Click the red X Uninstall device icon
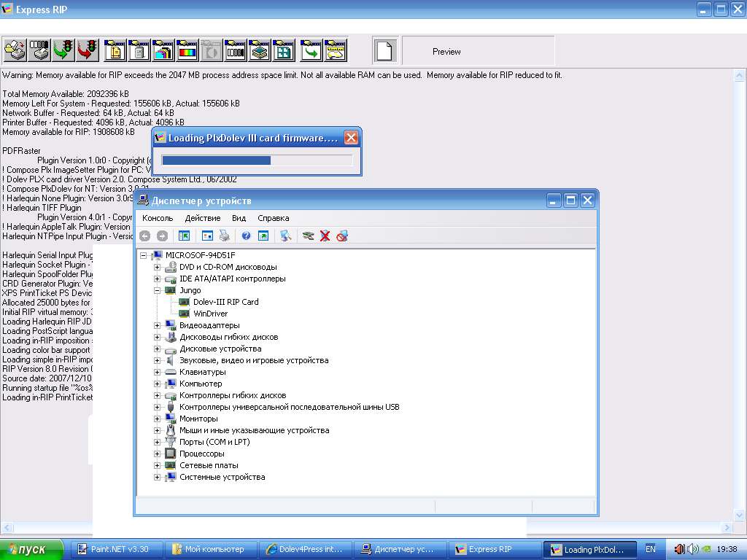 325,236
